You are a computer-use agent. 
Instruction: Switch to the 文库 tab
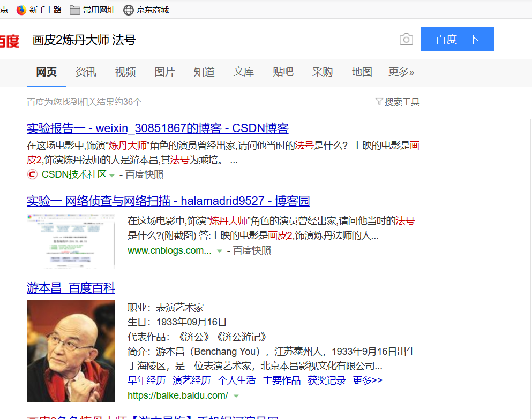243,72
